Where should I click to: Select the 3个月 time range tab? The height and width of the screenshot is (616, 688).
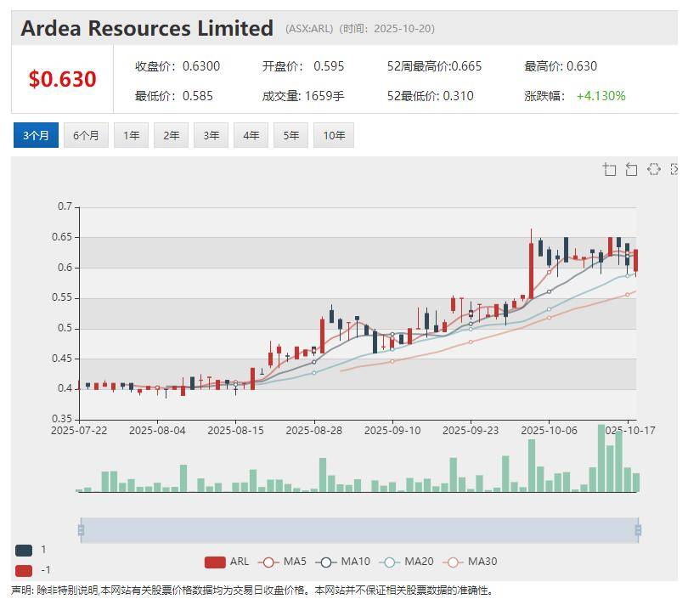[x=36, y=135]
